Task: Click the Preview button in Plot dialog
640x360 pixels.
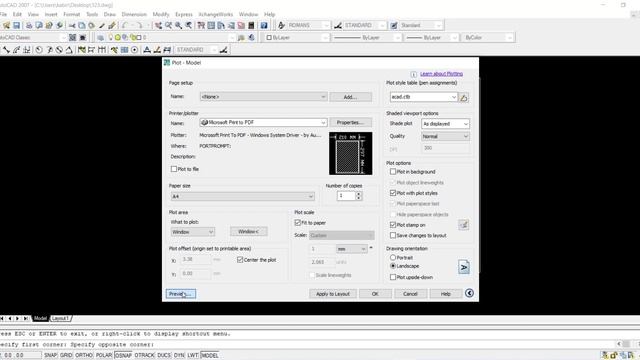Action: point(181,293)
